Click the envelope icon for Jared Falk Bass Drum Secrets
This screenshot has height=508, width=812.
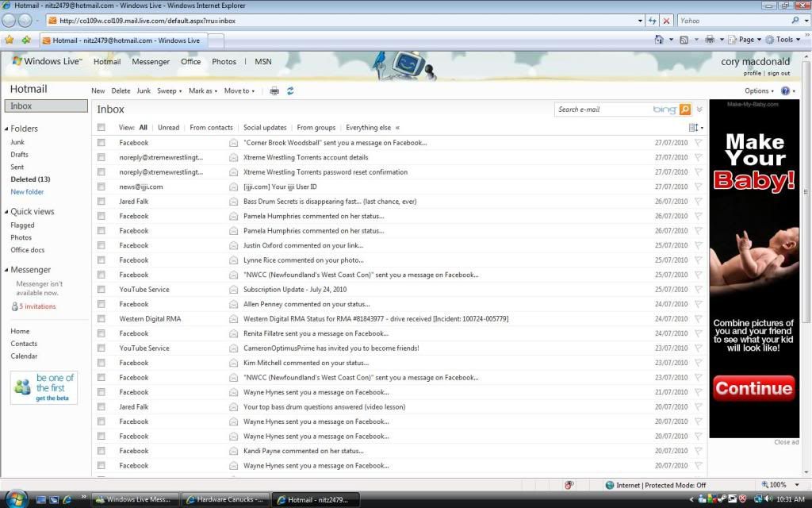point(234,202)
